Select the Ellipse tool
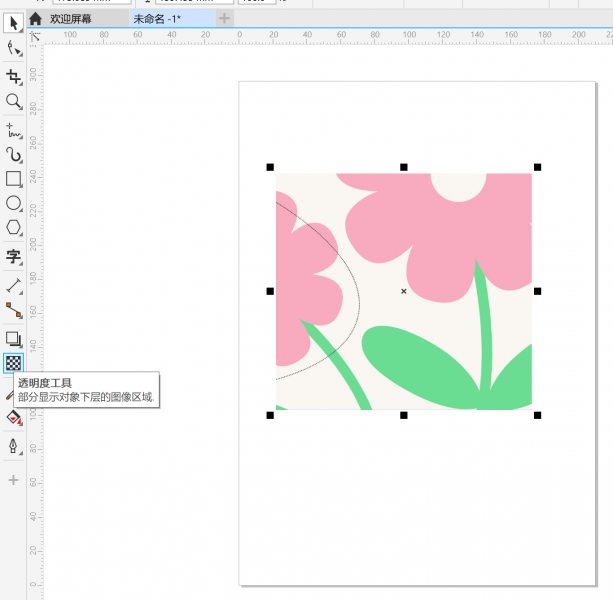This screenshot has height=600, width=613. (14, 203)
